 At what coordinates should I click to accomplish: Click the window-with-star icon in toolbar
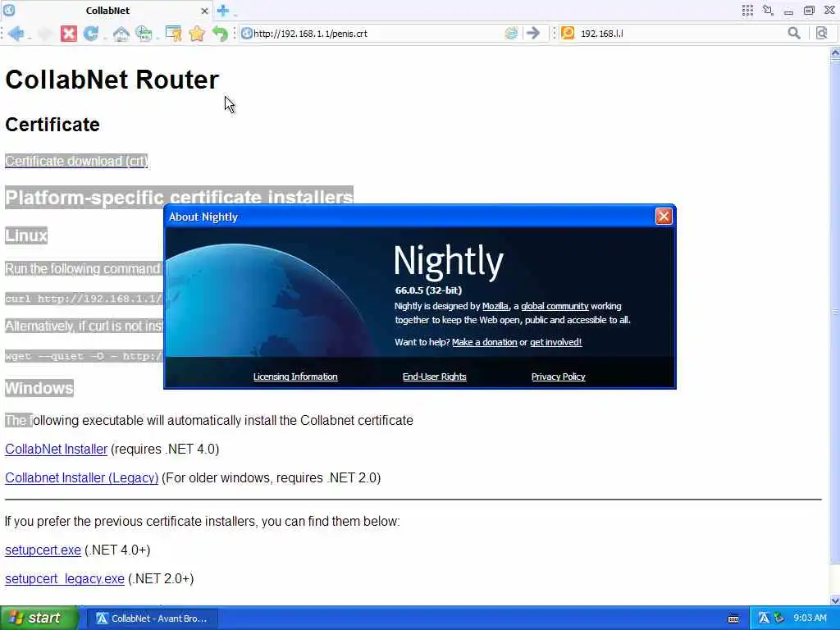point(173,33)
